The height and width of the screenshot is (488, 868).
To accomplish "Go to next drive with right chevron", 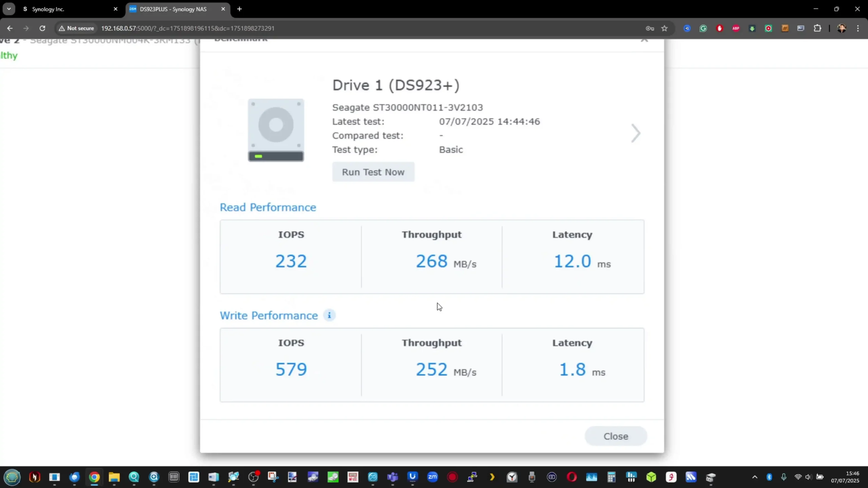I will coord(635,133).
